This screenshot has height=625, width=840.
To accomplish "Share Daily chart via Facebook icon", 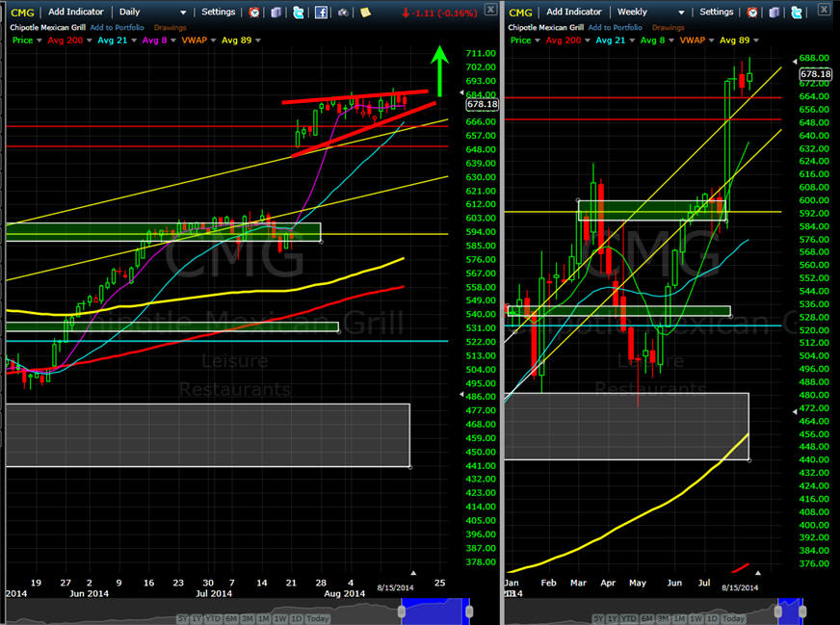I will pyautogui.click(x=321, y=12).
